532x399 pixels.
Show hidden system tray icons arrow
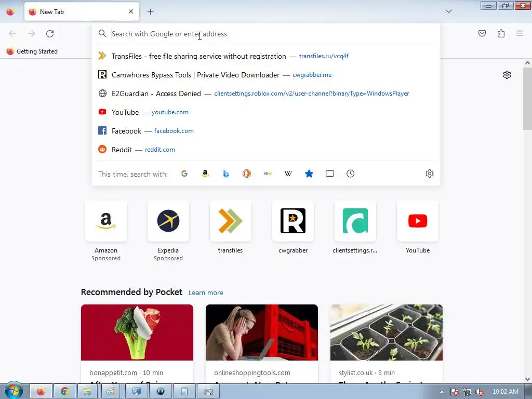(x=442, y=392)
